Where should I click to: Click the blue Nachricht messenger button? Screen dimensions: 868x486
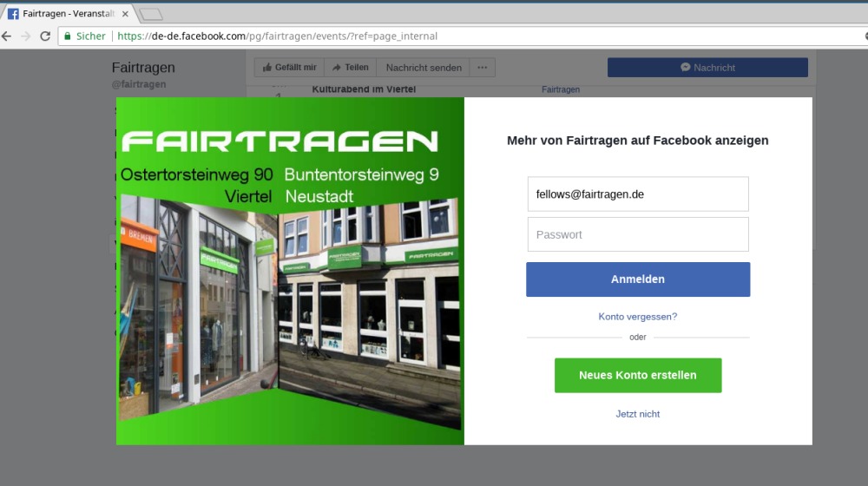(707, 68)
